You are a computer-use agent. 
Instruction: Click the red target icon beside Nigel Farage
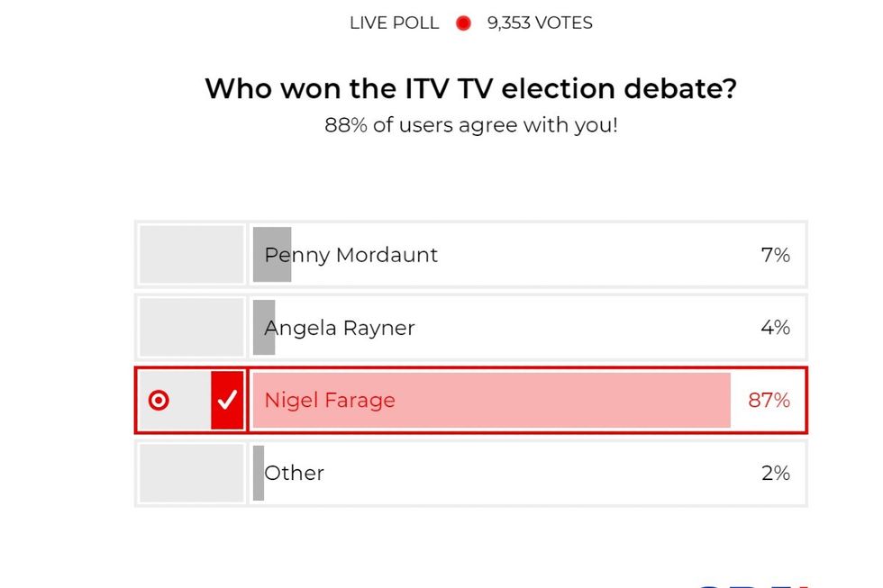click(159, 401)
